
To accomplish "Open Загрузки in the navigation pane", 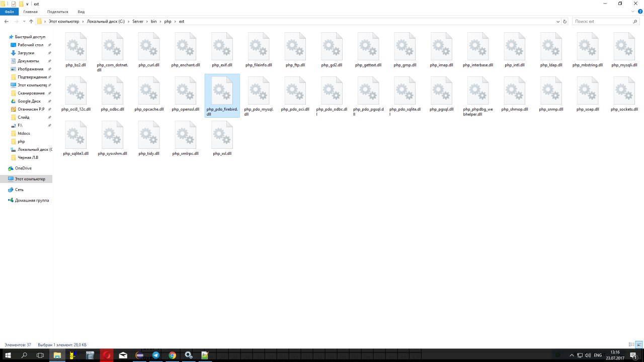I will [26, 53].
